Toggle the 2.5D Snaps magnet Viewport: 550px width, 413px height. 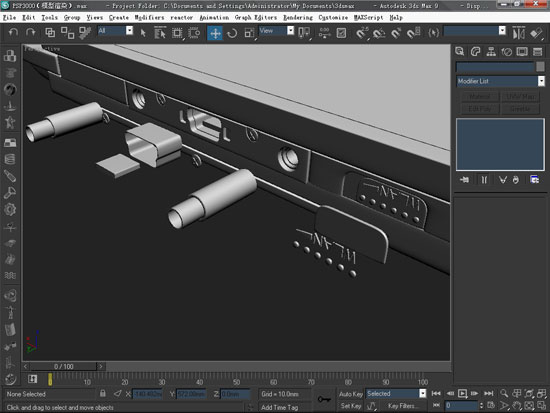coord(362,33)
